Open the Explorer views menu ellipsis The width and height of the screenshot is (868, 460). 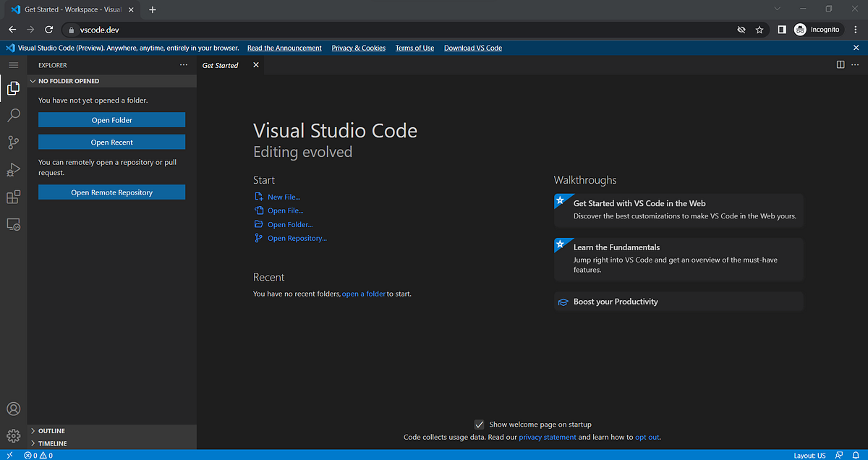tap(183, 64)
